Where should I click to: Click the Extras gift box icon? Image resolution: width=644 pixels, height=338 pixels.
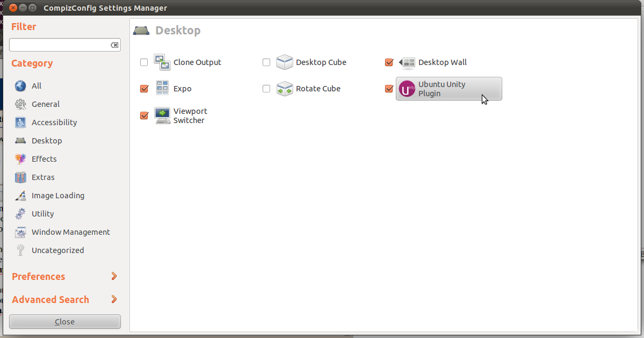pyautogui.click(x=20, y=177)
